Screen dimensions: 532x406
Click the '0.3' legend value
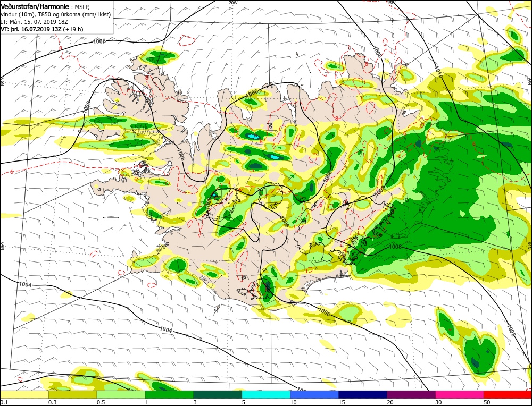[52, 402]
